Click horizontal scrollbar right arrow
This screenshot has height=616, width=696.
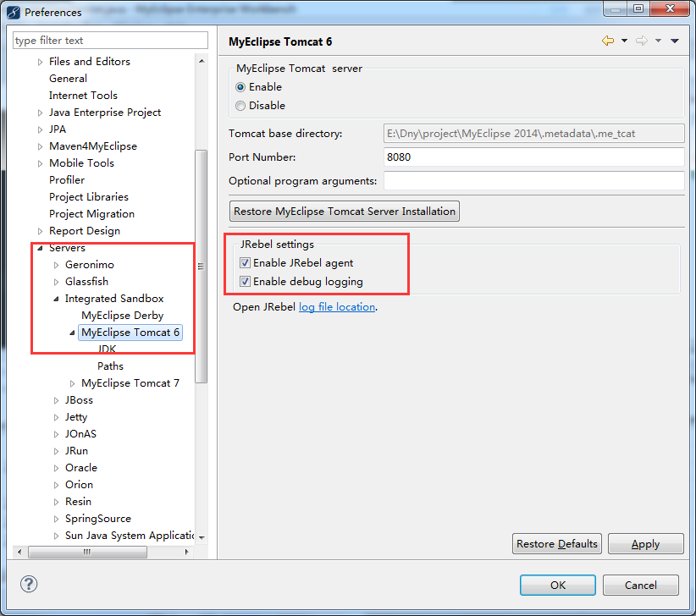[x=186, y=552]
